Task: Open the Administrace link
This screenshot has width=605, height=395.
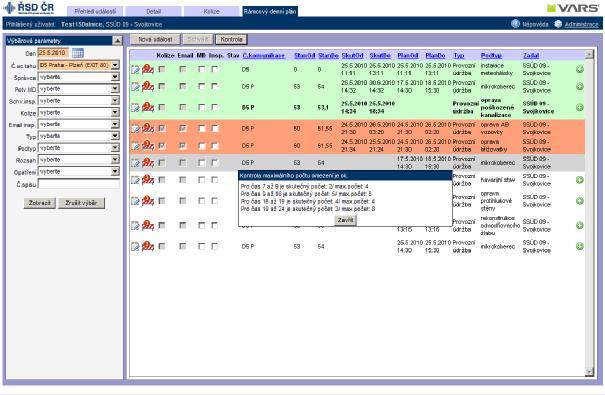Action: tap(581, 24)
